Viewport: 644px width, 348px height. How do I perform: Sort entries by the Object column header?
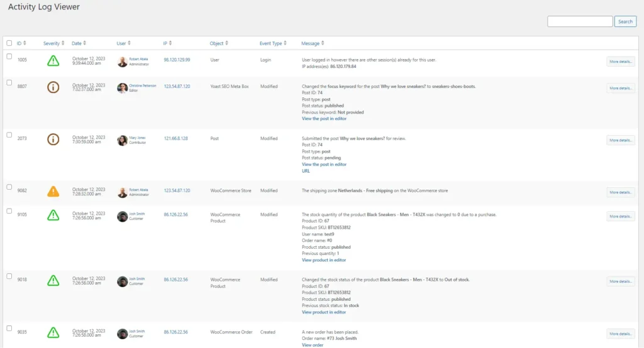coord(218,43)
